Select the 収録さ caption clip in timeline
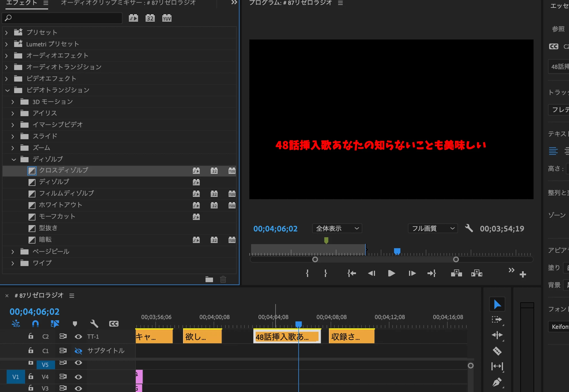The image size is (569, 392). [351, 337]
